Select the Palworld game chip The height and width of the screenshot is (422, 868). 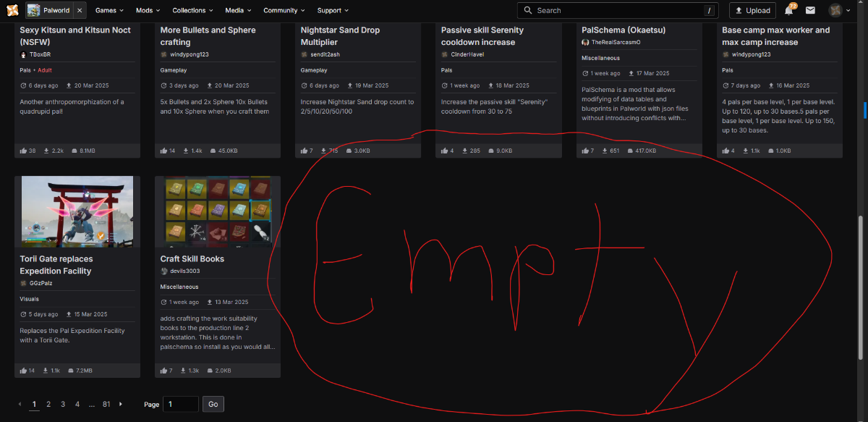[50, 10]
